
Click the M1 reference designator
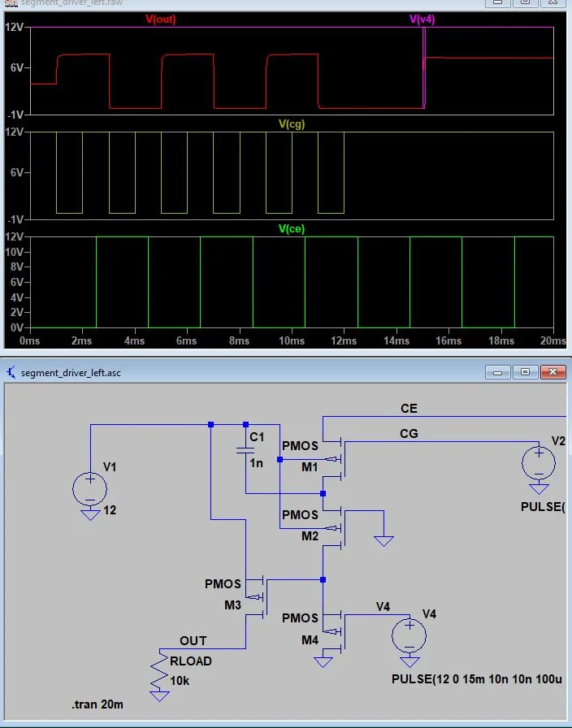click(310, 467)
